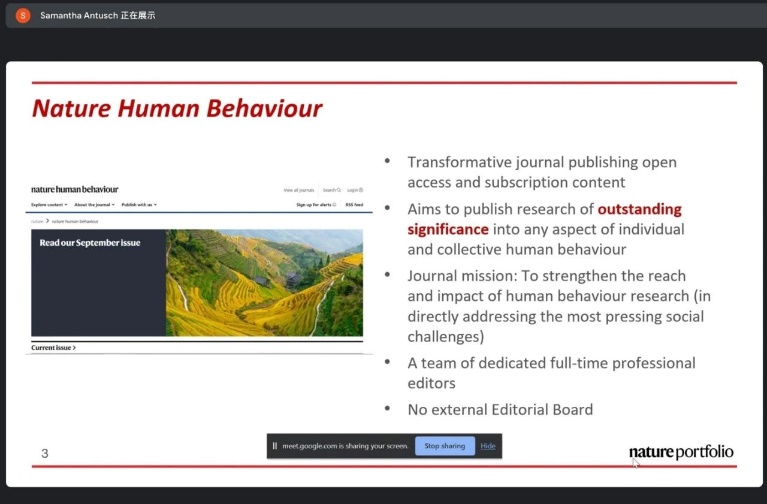Click the bold outstanding significance text

(544, 219)
